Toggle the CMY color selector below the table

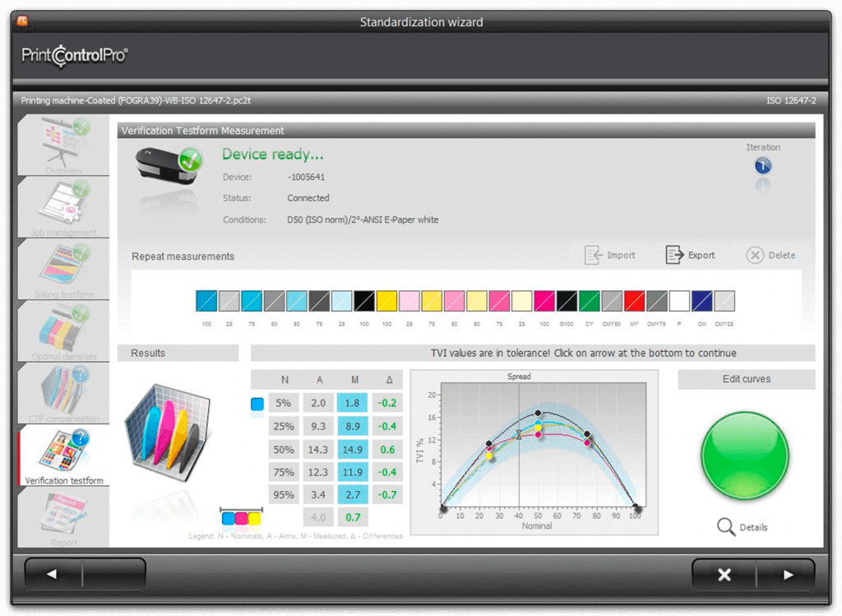click(x=241, y=517)
